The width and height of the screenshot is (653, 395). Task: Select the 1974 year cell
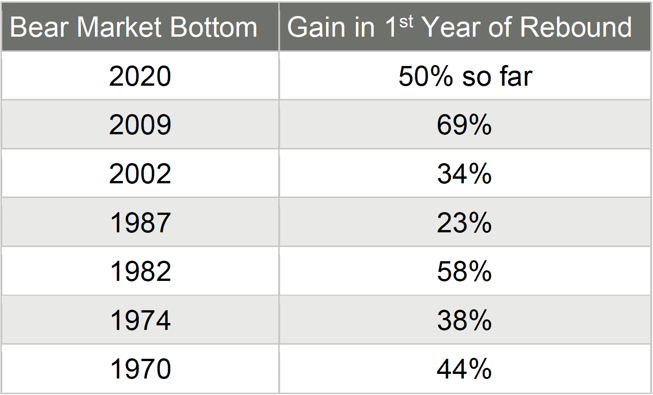click(140, 320)
